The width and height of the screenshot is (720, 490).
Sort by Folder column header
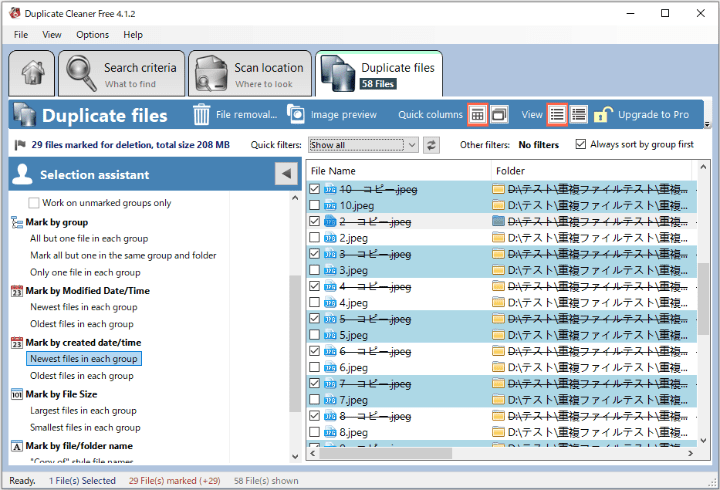click(591, 171)
